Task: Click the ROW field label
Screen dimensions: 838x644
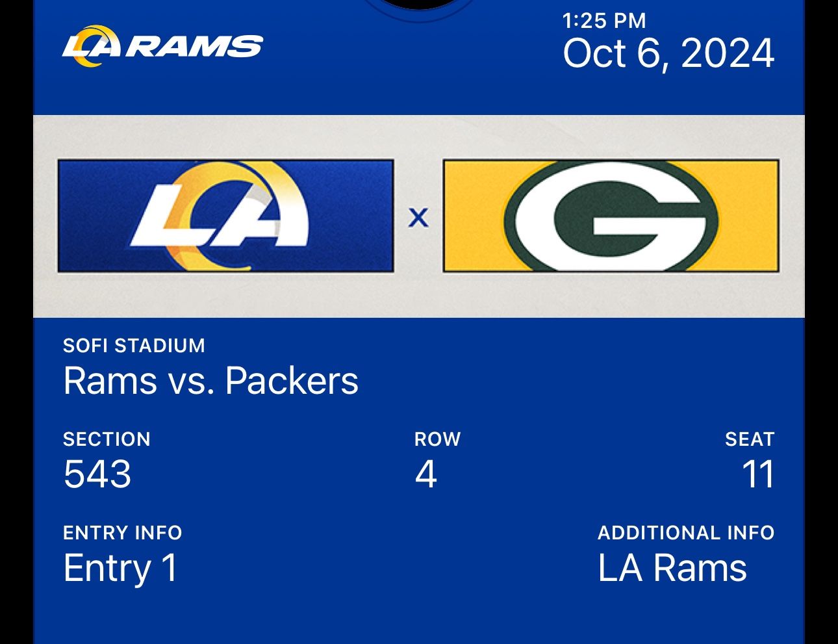Action: [x=437, y=439]
